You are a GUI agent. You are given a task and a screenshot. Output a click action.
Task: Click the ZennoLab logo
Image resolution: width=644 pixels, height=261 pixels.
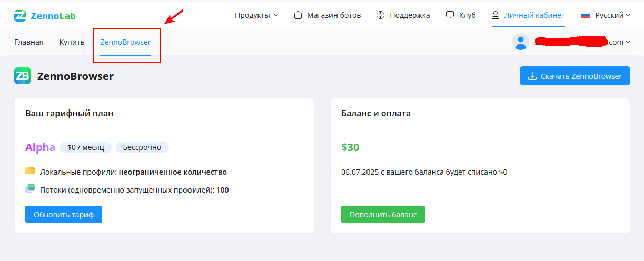click(x=45, y=15)
